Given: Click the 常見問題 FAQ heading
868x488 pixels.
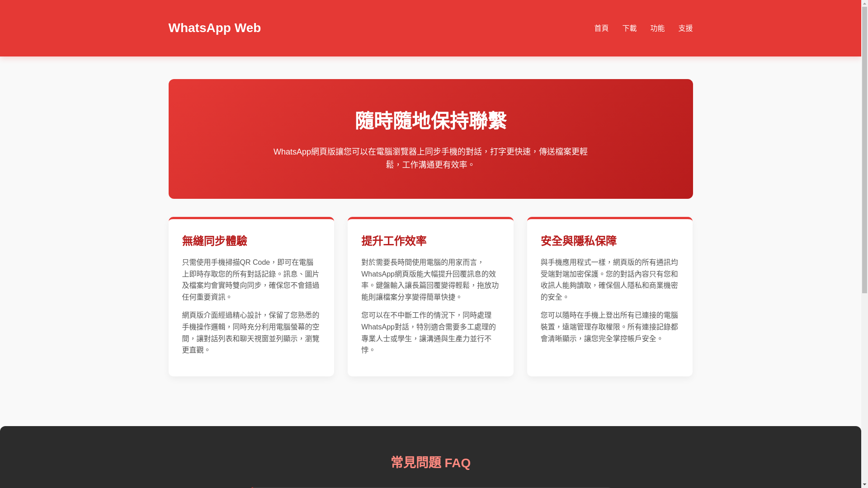Looking at the screenshot, I should (x=430, y=463).
